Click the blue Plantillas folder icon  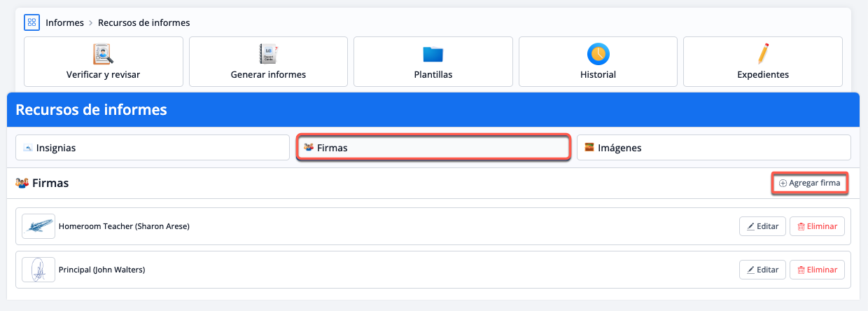click(433, 54)
